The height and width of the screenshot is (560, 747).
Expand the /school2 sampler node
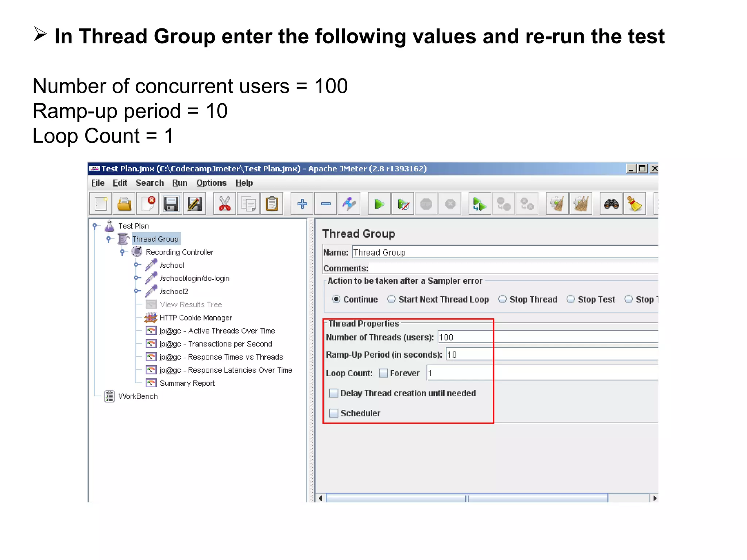tap(136, 291)
